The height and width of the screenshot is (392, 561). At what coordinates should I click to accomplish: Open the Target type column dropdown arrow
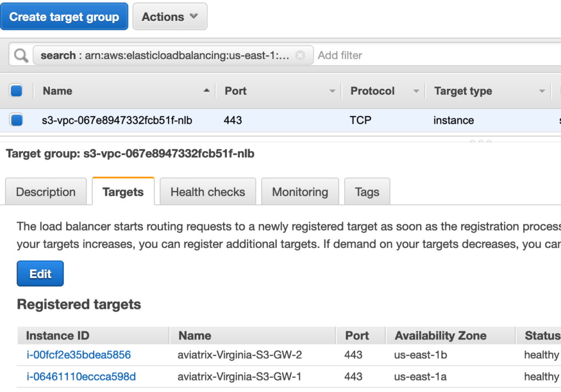542,91
